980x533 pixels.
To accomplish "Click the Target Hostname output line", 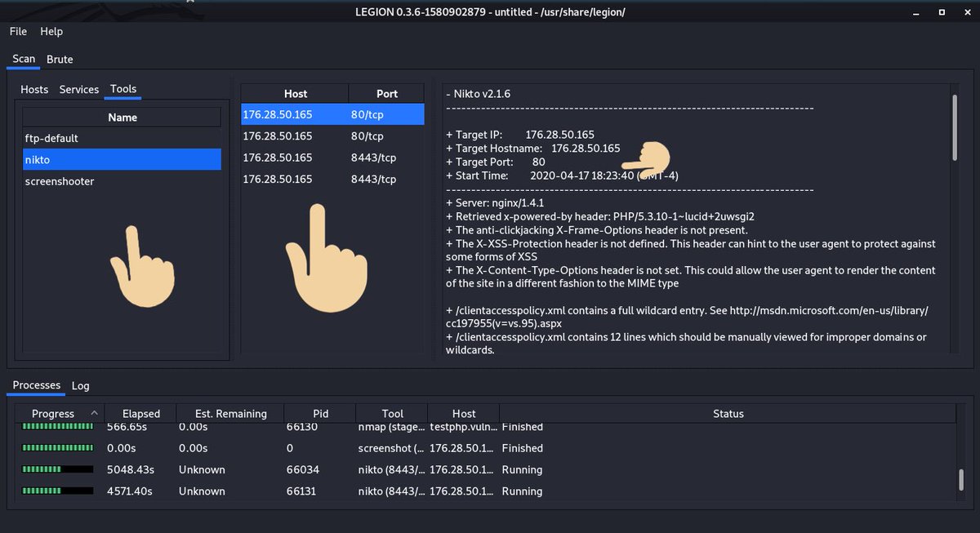I will [532, 149].
